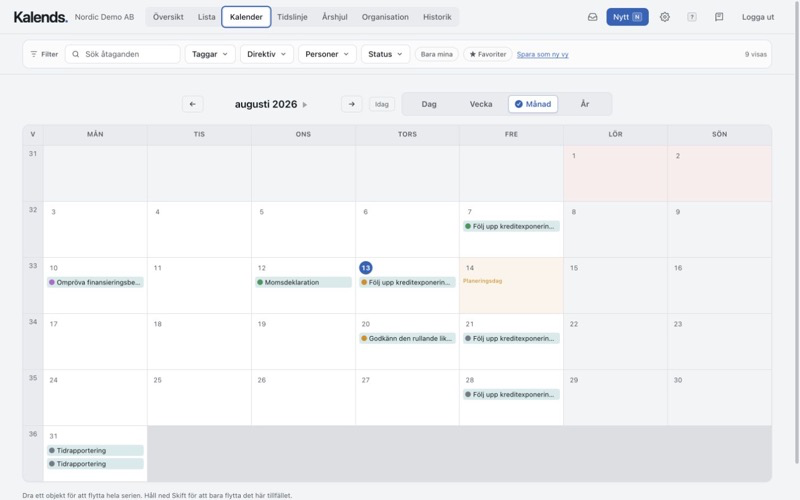Switch to the Historik tab
Image resolution: width=800 pixels, height=500 pixels.
coord(437,17)
